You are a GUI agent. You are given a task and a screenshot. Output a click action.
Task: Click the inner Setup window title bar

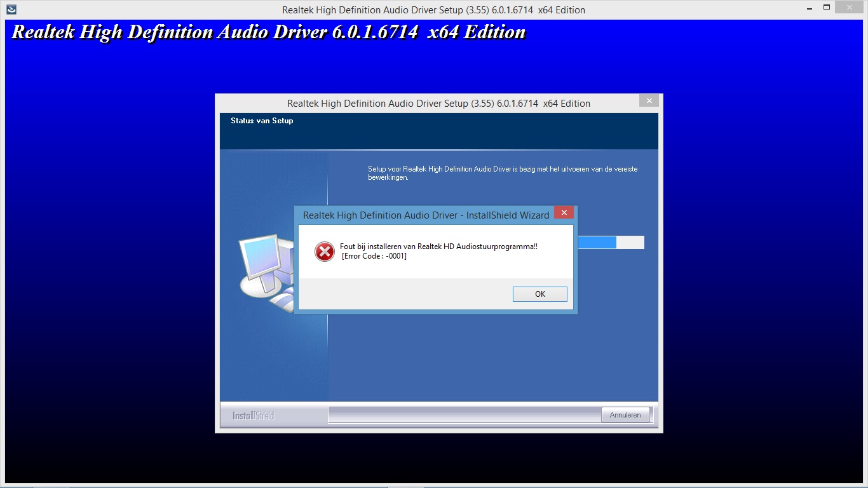pos(438,103)
